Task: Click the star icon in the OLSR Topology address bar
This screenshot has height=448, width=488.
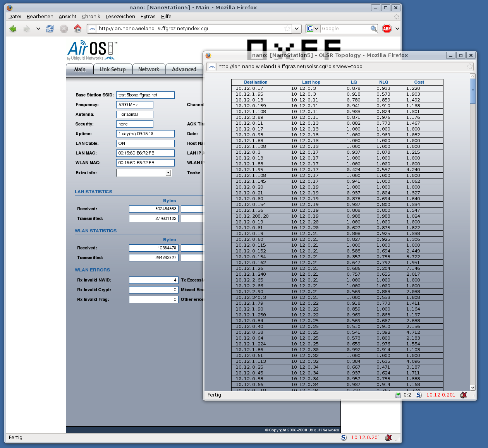Action: 470,67
